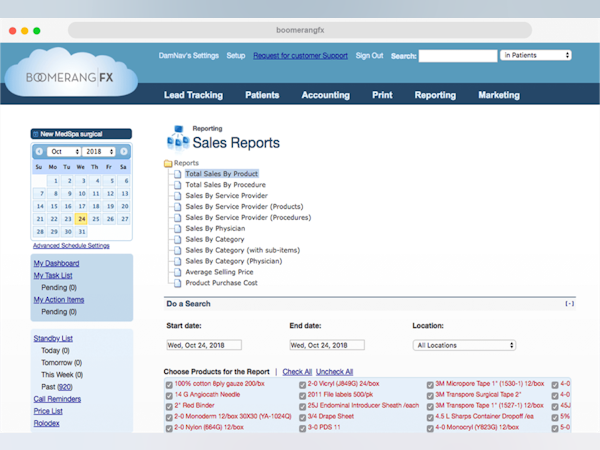Click document icon beside Sales By Category
Screen dimensions: 600x450
pyautogui.click(x=178, y=240)
